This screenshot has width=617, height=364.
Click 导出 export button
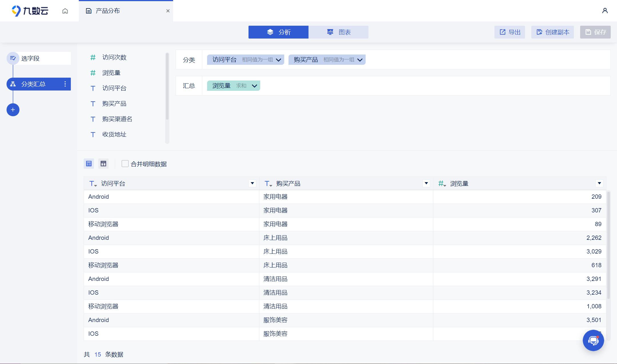pos(510,32)
